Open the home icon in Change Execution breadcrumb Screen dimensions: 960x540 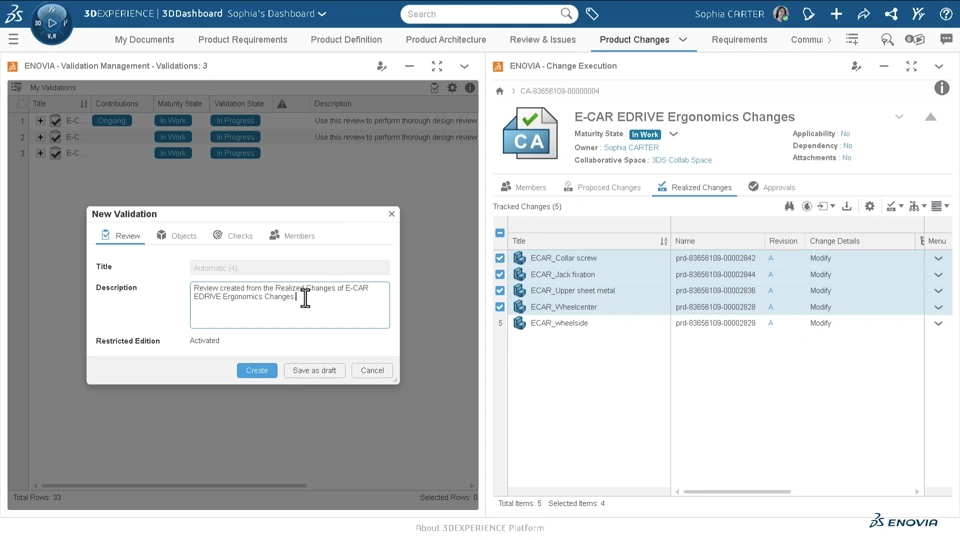pos(500,91)
